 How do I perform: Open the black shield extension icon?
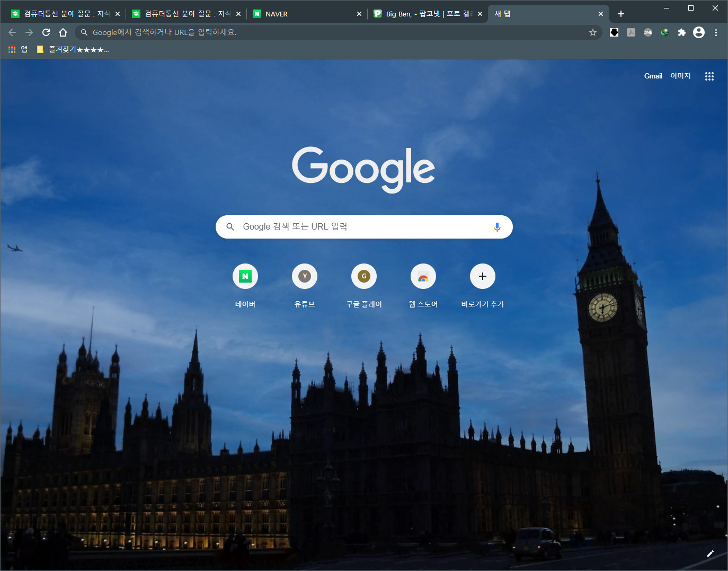(x=614, y=32)
